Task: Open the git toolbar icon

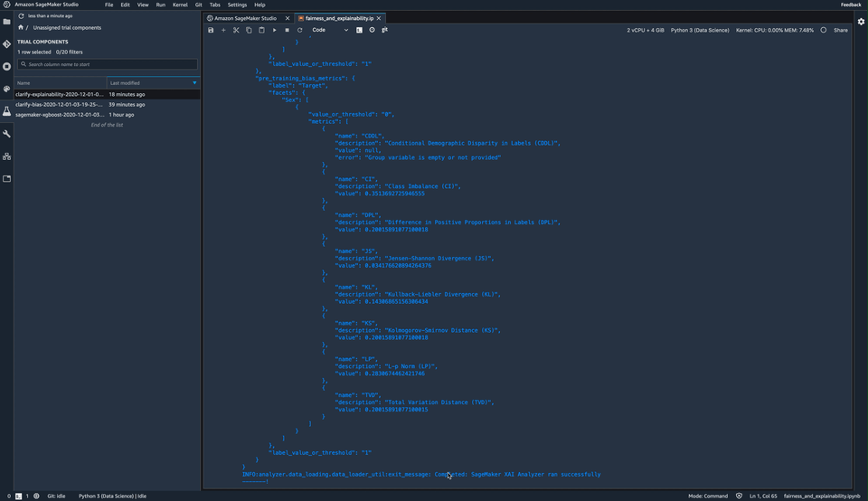Action: tap(385, 30)
